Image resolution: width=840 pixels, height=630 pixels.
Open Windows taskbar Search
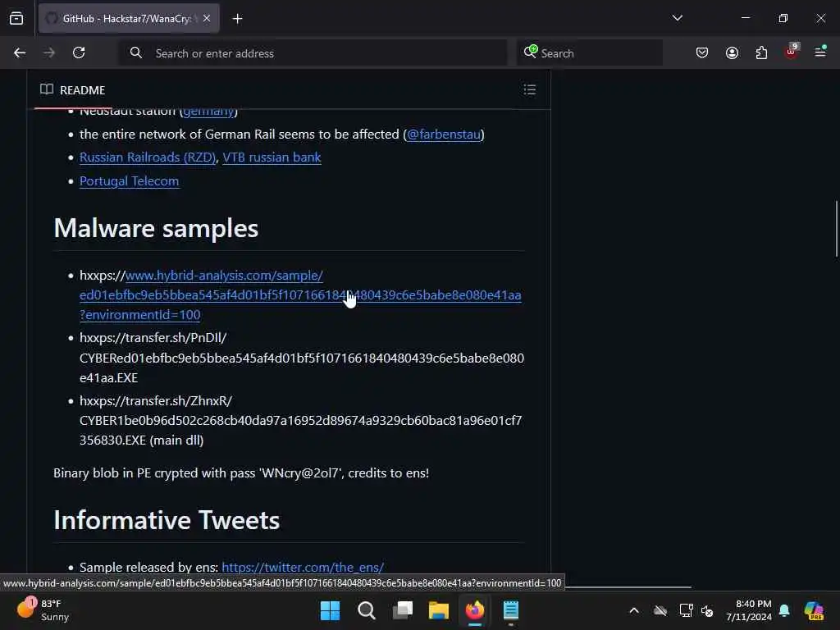click(367, 610)
